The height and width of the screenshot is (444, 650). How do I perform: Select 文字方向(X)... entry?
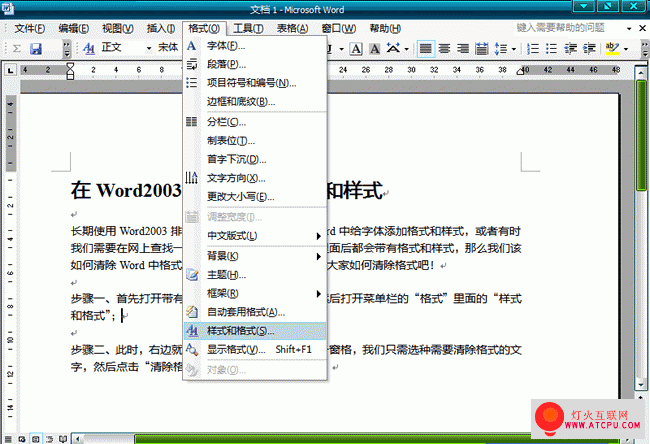click(x=255, y=178)
